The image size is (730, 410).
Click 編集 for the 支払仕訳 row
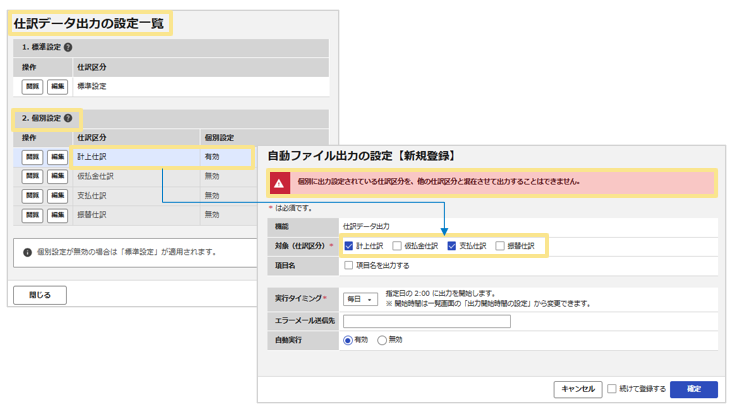click(58, 196)
